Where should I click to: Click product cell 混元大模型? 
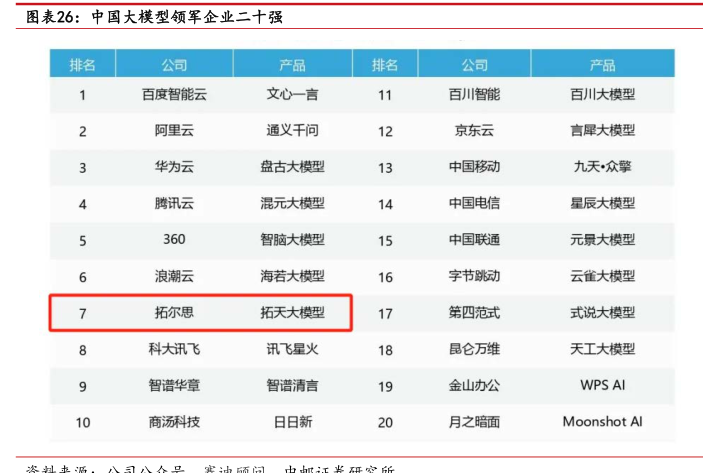point(292,204)
